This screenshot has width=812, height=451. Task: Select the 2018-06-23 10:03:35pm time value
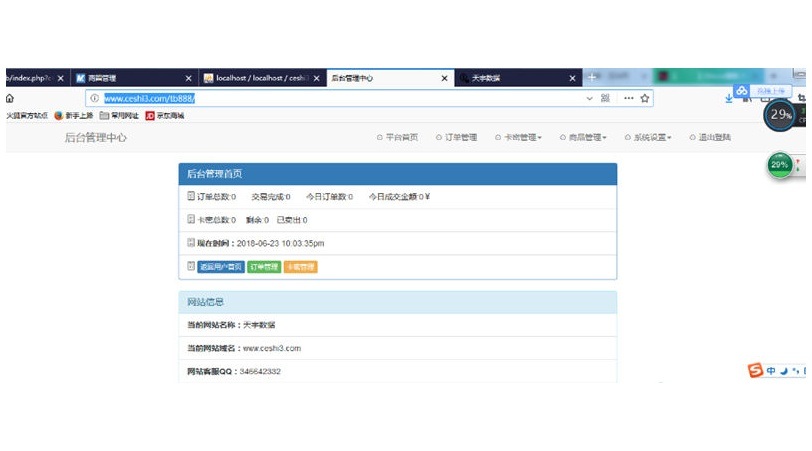coord(280,243)
